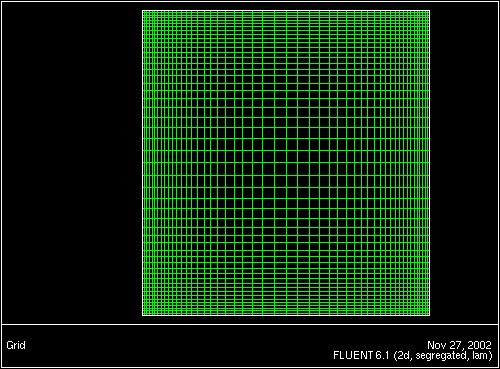Click the green mesh grid display

pyautogui.click(x=286, y=163)
